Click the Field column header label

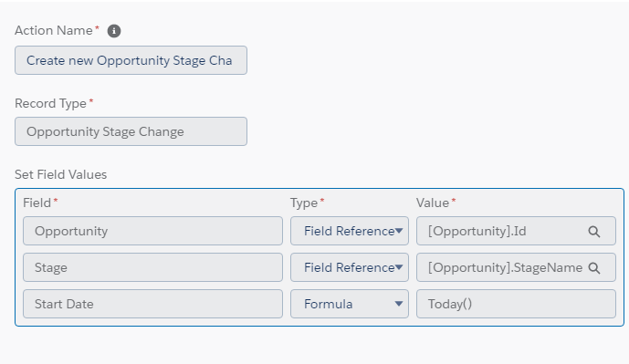tap(37, 203)
